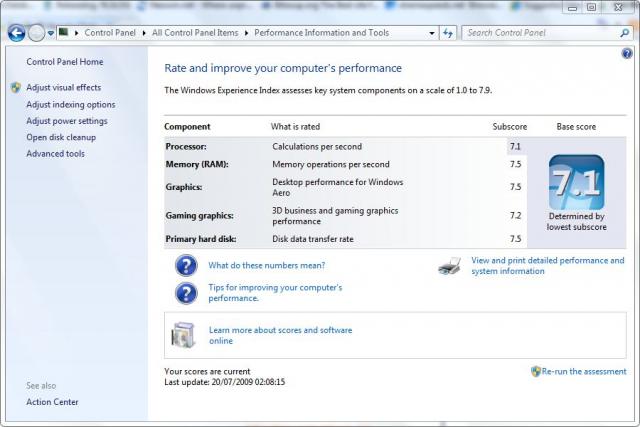Image resolution: width=640 pixels, height=427 pixels.
Task: Click the software box icon beside Learn more
Action: tap(183, 335)
